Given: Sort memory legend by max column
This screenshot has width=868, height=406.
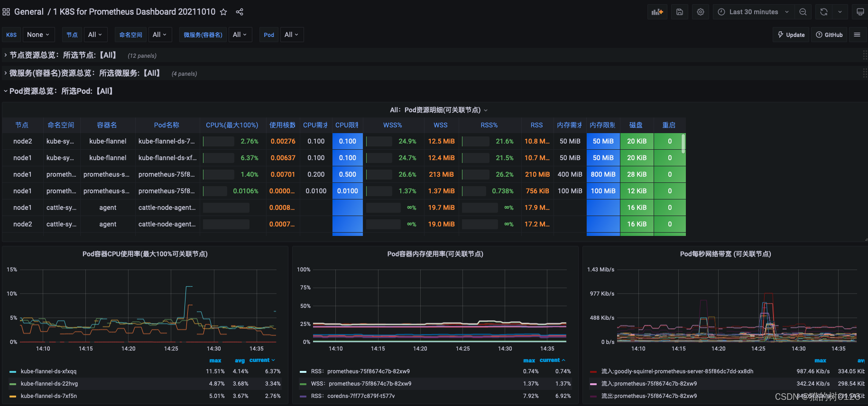Looking at the screenshot, I should coord(529,361).
